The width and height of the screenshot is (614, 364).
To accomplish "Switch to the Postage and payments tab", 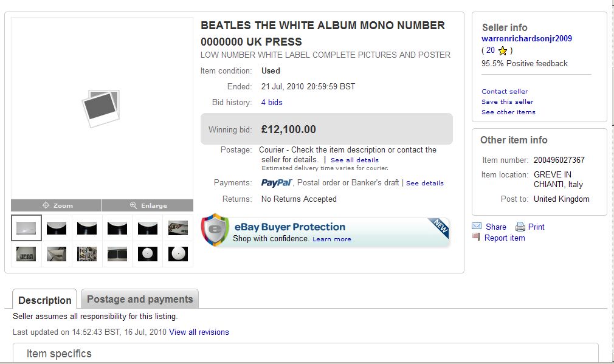I will pos(140,299).
